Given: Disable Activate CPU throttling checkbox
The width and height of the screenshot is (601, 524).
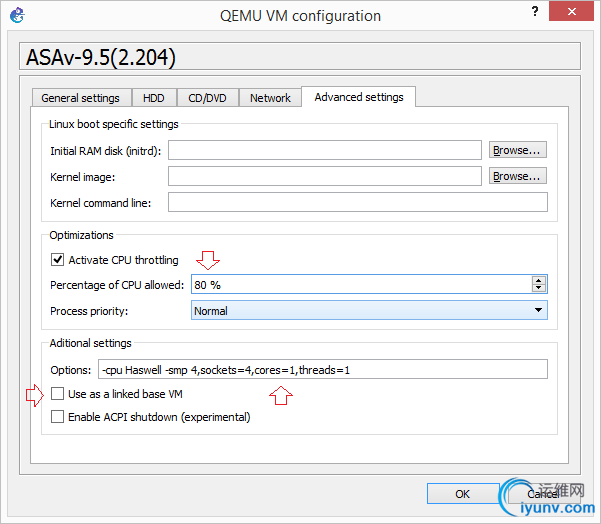Looking at the screenshot, I should pos(57,260).
